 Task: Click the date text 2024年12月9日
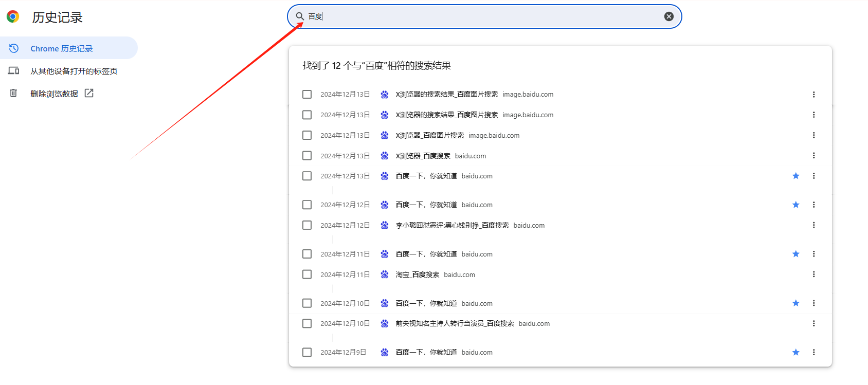coord(343,352)
